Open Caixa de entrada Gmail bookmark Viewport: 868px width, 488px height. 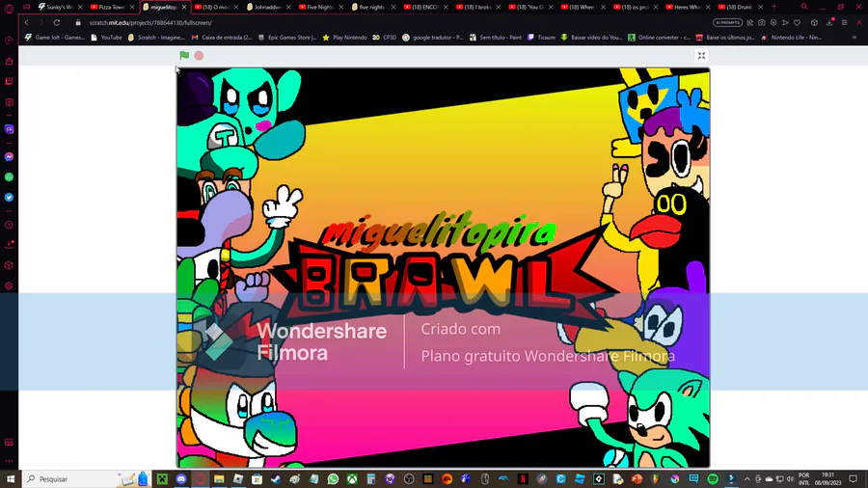(x=222, y=38)
